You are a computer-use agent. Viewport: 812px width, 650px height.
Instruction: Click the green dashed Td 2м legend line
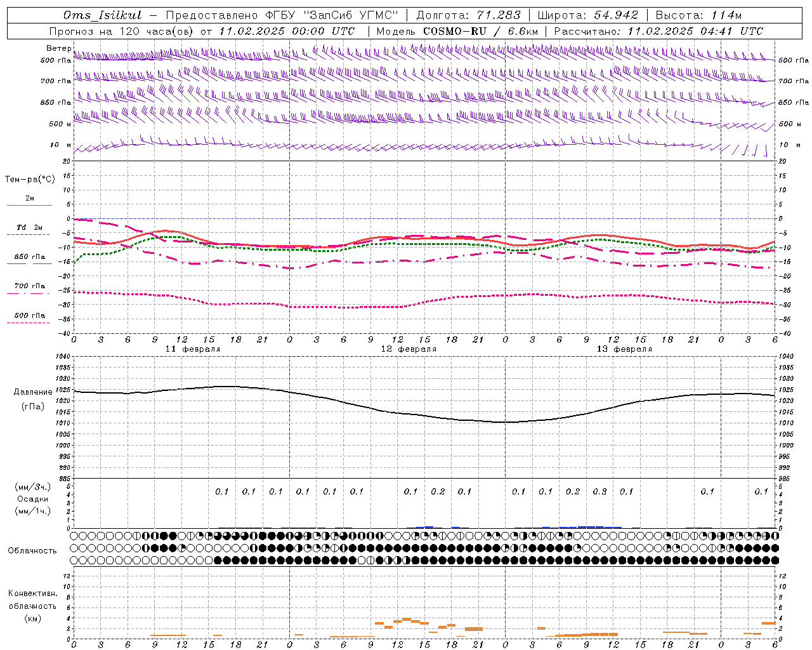(x=28, y=234)
